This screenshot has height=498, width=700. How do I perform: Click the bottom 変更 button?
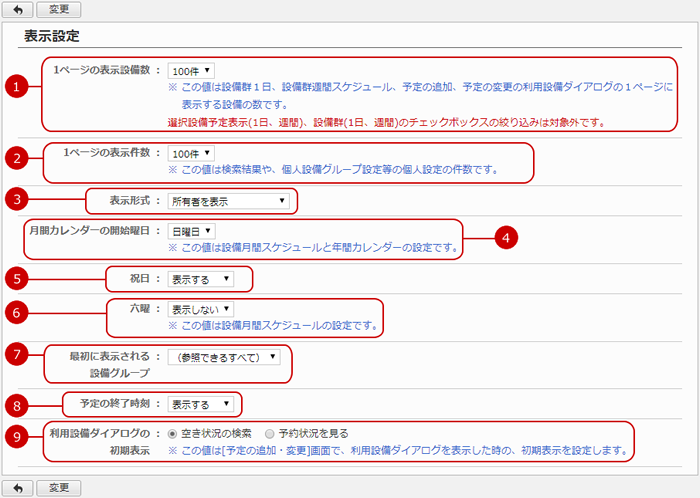[60, 488]
